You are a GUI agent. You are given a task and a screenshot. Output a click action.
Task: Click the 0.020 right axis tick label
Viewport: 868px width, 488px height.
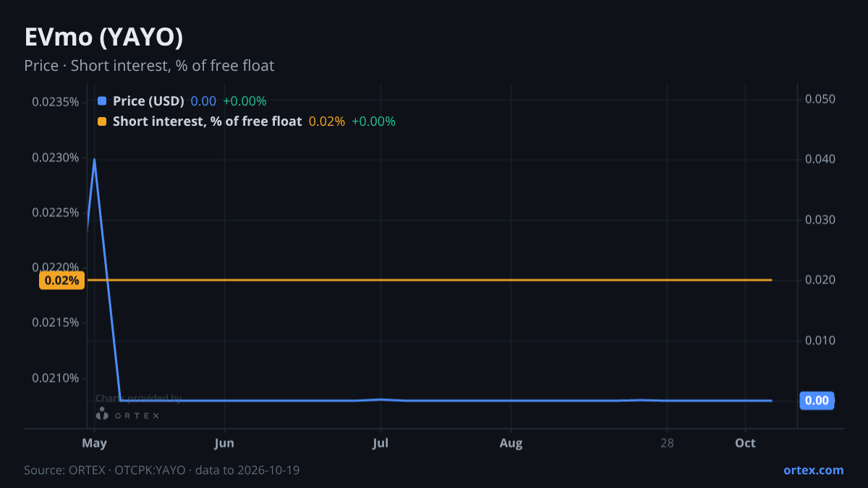(820, 280)
